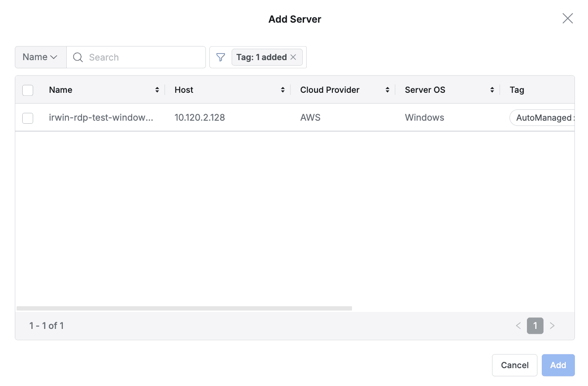Toggle the Tag: 1 added filter chip
Image resolution: width=588 pixels, height=386 pixels.
(261, 57)
